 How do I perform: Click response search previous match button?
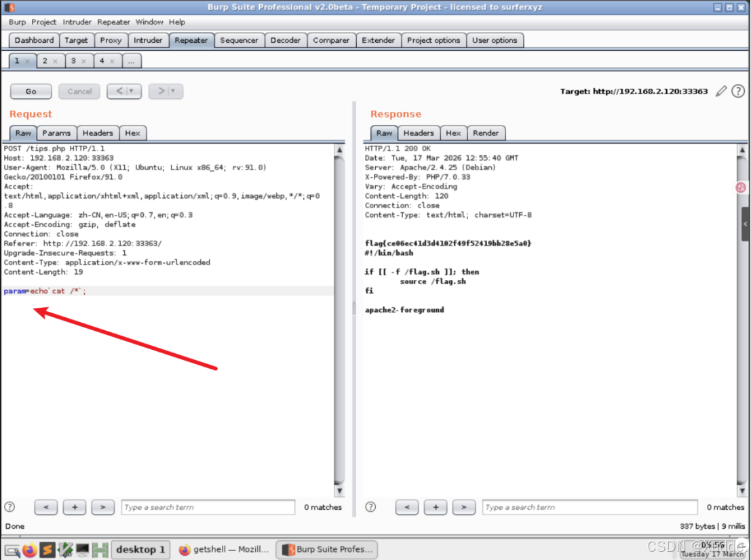407,507
